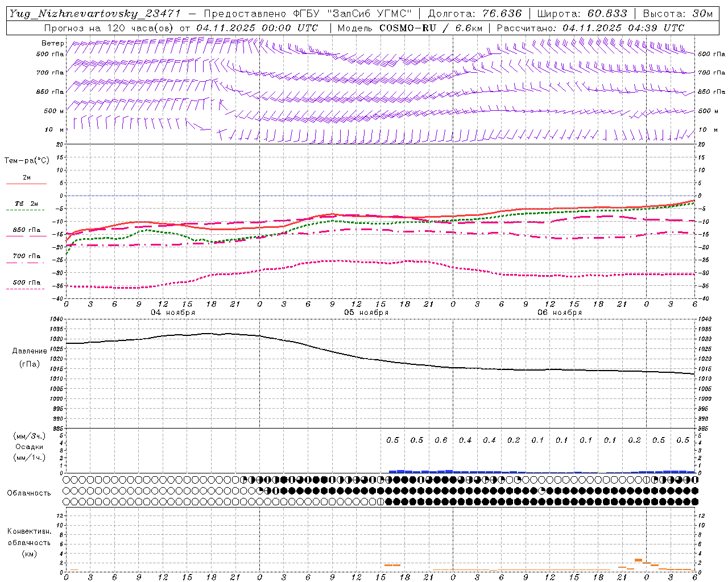
Task: Pick the 700 гПа temperature legend entry
Action: pyautogui.click(x=26, y=256)
